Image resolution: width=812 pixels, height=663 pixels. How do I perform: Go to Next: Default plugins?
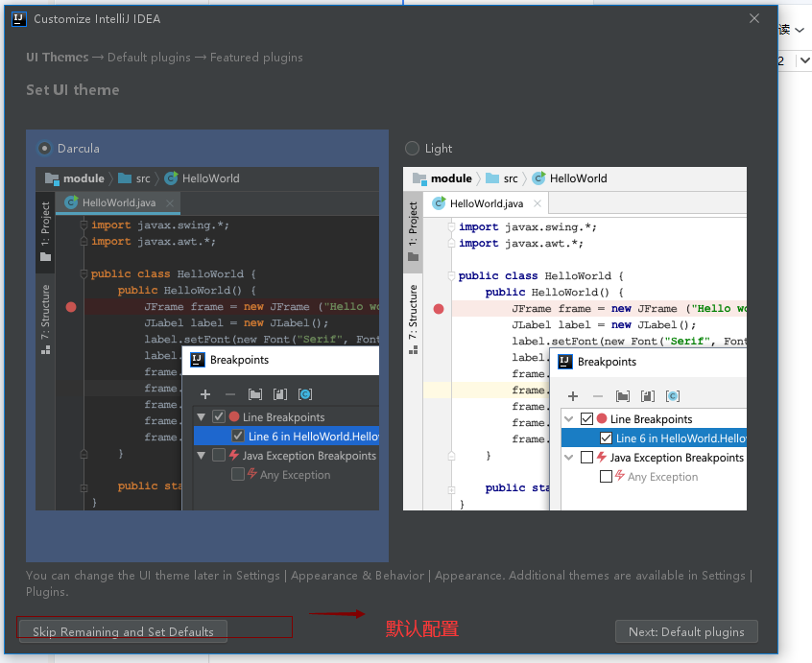686,631
